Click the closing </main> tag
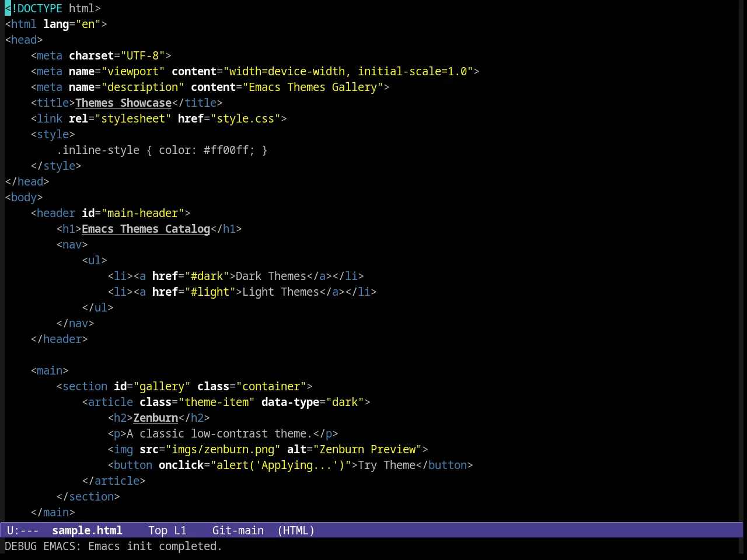 point(53,512)
